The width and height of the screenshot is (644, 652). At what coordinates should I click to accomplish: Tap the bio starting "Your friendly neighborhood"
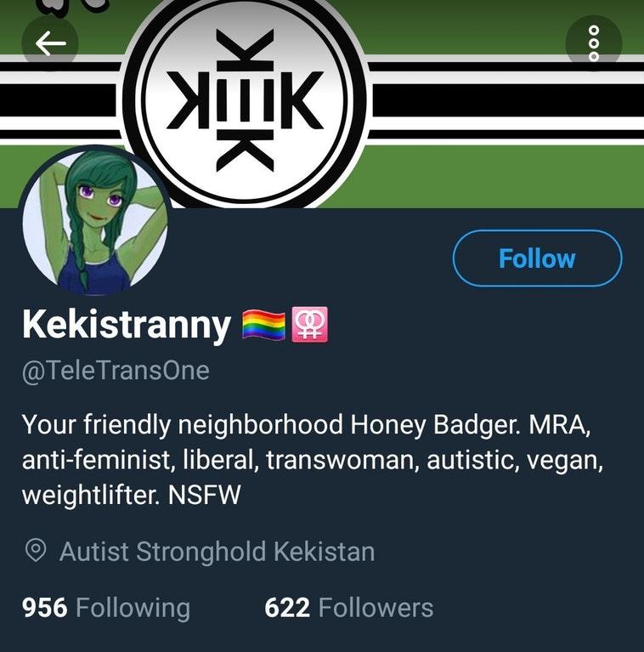(313, 459)
